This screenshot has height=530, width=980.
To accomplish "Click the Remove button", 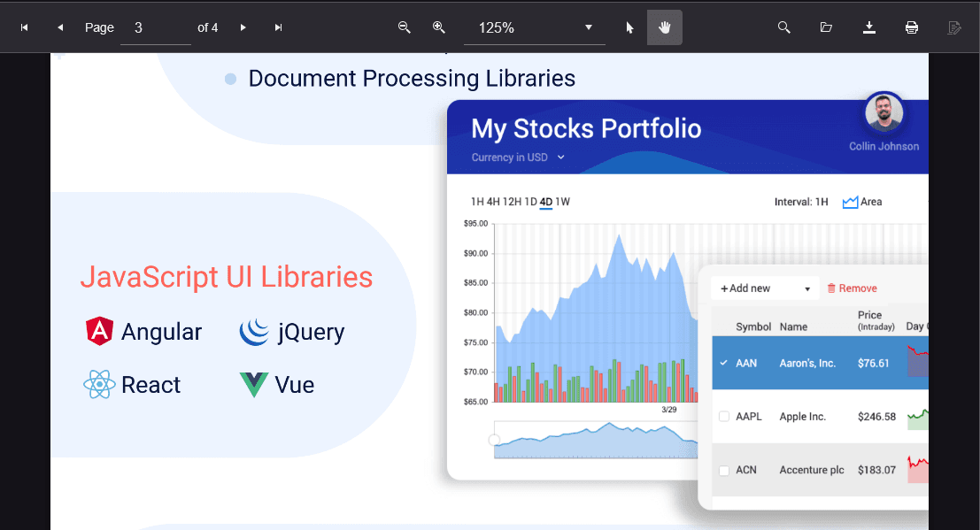I will click(852, 288).
